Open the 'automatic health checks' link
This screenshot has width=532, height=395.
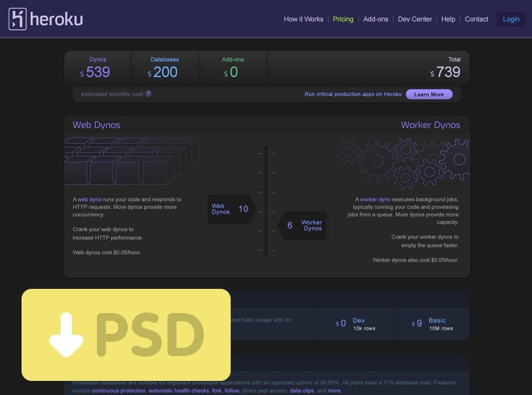pos(178,390)
